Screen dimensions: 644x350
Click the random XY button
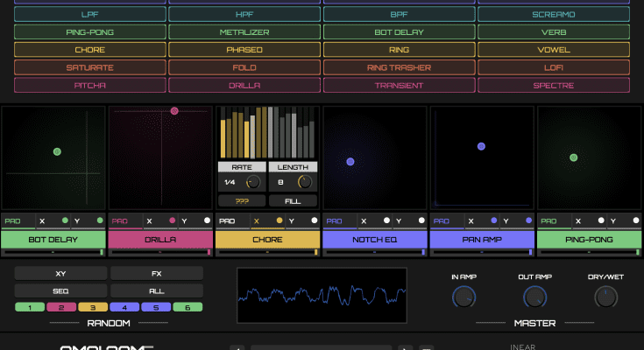point(60,273)
